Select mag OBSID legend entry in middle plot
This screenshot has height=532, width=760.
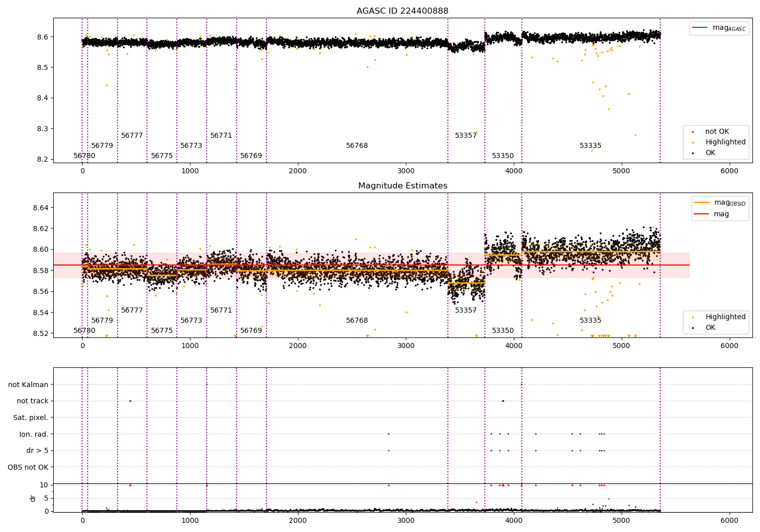coord(720,203)
